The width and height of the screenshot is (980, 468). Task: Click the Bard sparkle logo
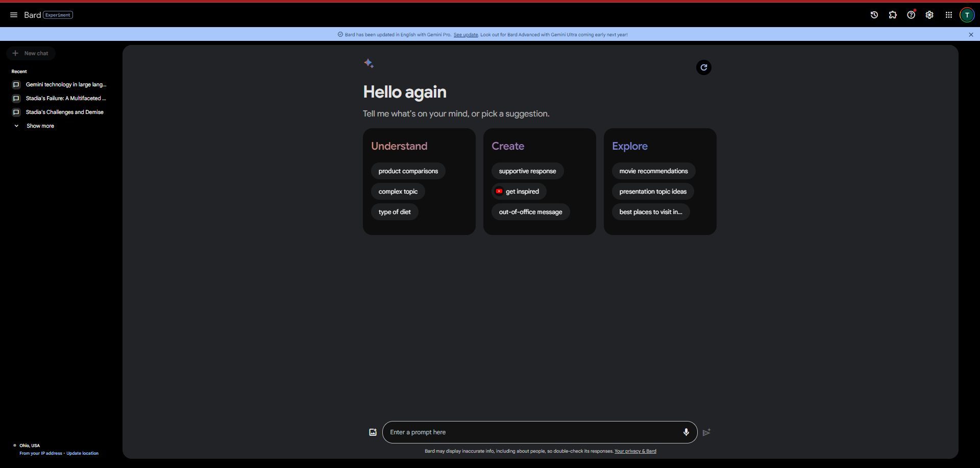pos(369,63)
